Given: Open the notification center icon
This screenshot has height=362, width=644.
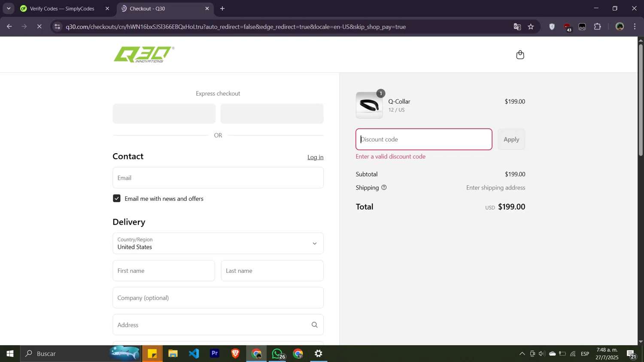Looking at the screenshot, I should (x=632, y=354).
